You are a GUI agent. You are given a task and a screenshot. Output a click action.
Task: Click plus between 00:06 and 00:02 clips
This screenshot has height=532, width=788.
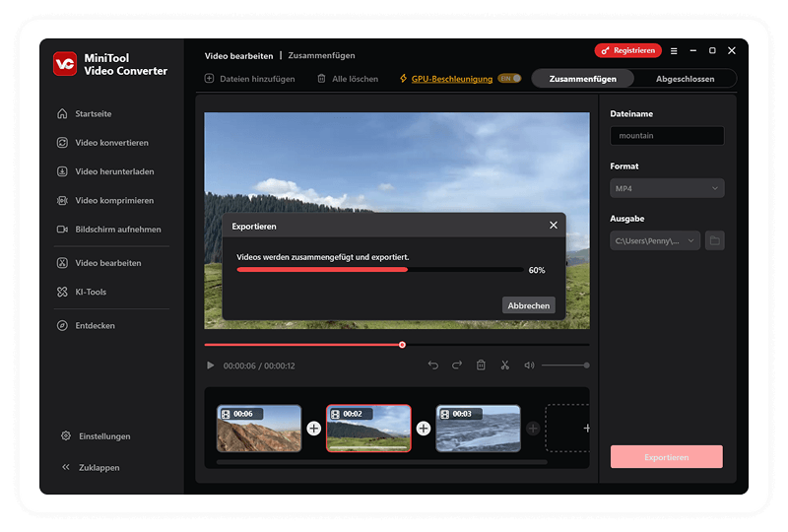(x=314, y=429)
